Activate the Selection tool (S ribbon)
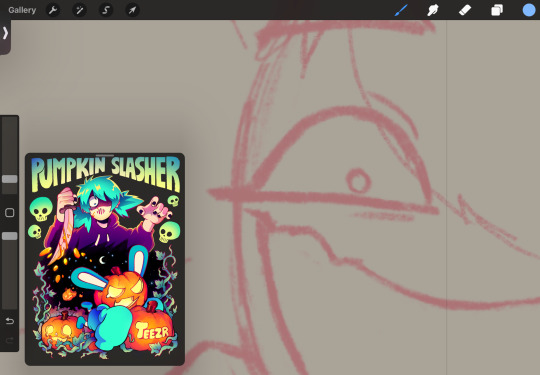The height and width of the screenshot is (375, 540). [106, 10]
